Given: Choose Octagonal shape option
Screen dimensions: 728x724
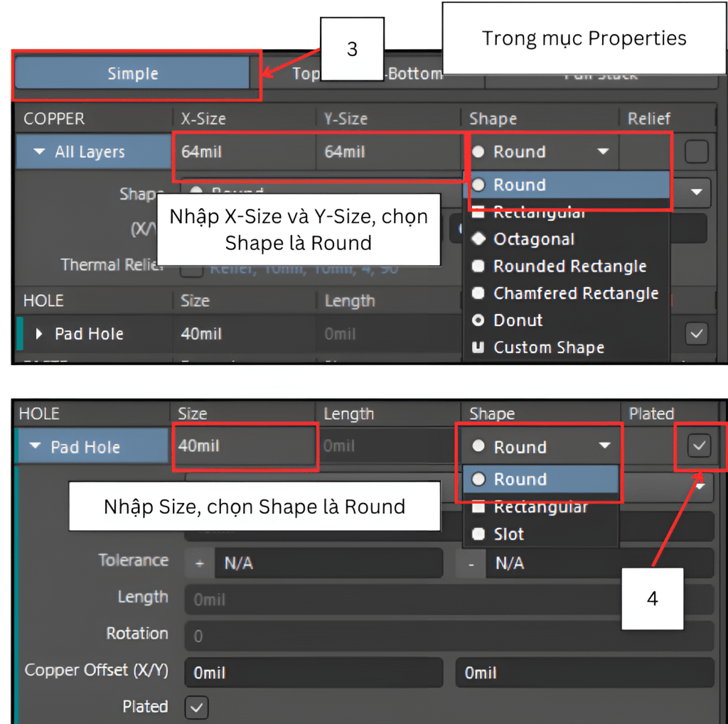Looking at the screenshot, I should [x=533, y=239].
